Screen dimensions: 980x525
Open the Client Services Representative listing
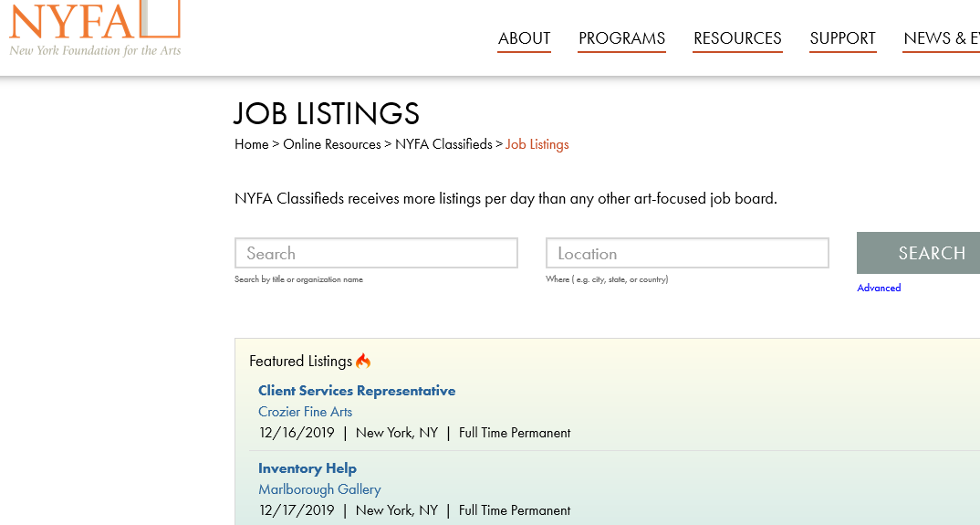point(357,391)
